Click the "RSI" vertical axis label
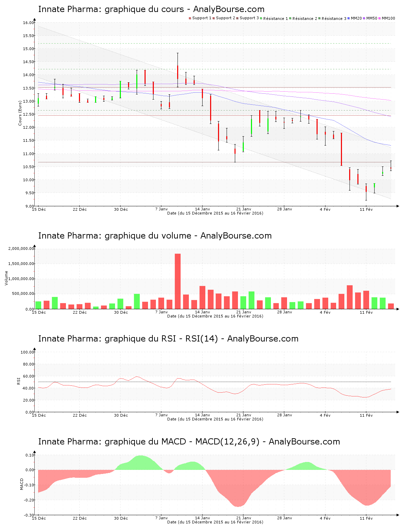Viewport: 412px width, 532px height. coord(19,381)
